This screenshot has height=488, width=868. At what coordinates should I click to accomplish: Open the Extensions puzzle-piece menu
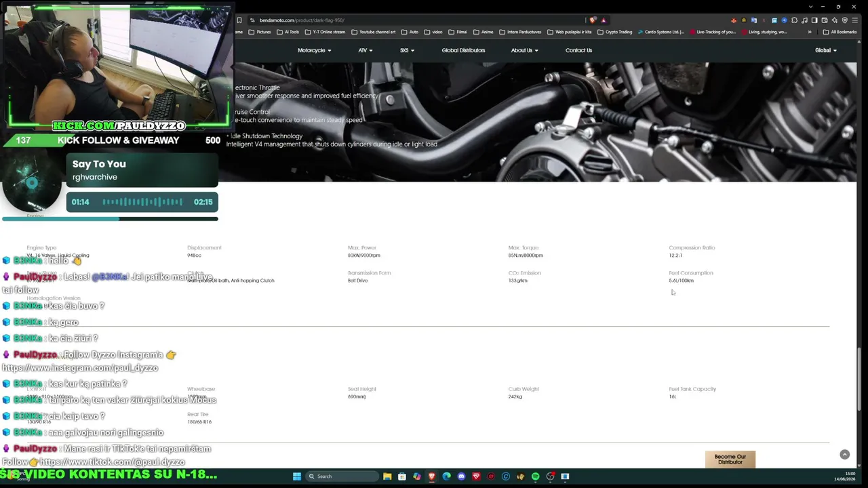click(x=794, y=20)
